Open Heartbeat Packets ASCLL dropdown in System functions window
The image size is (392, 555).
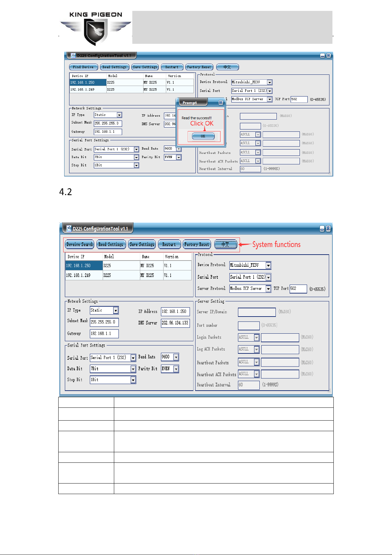coord(257,362)
